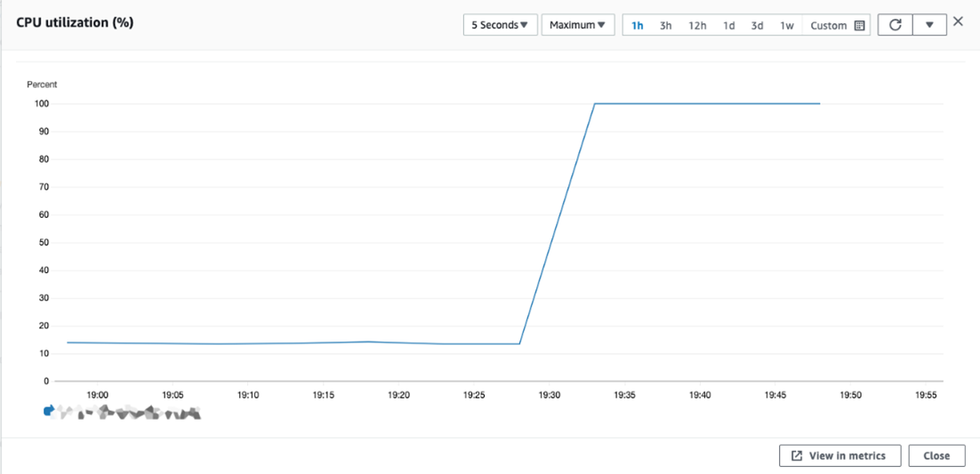Click the line where CPU starts rising
This screenshot has height=474, width=980.
(520, 343)
